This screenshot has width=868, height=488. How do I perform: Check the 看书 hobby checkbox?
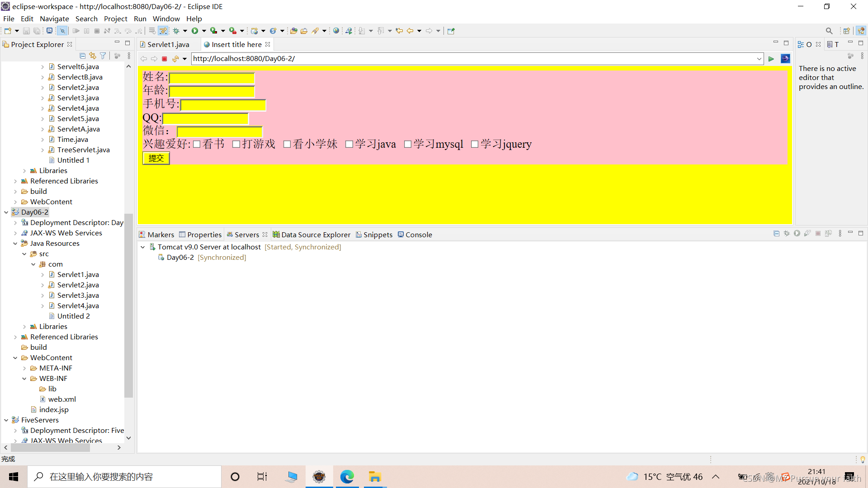click(197, 144)
